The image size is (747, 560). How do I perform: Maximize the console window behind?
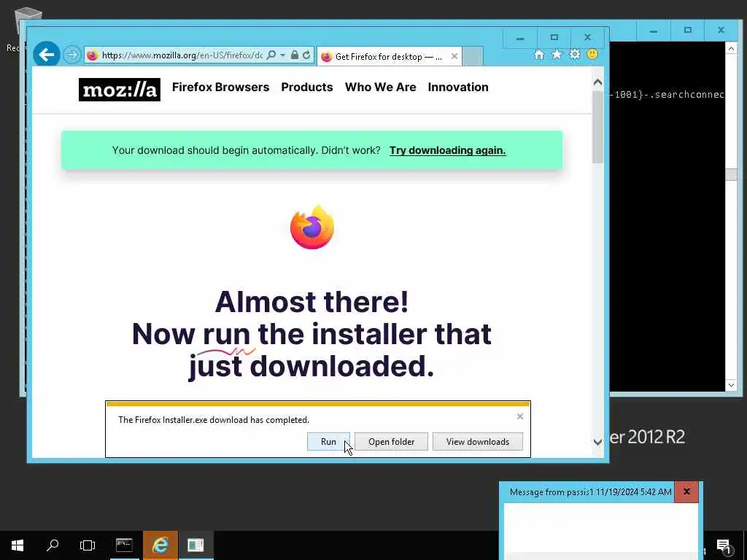[687, 31]
